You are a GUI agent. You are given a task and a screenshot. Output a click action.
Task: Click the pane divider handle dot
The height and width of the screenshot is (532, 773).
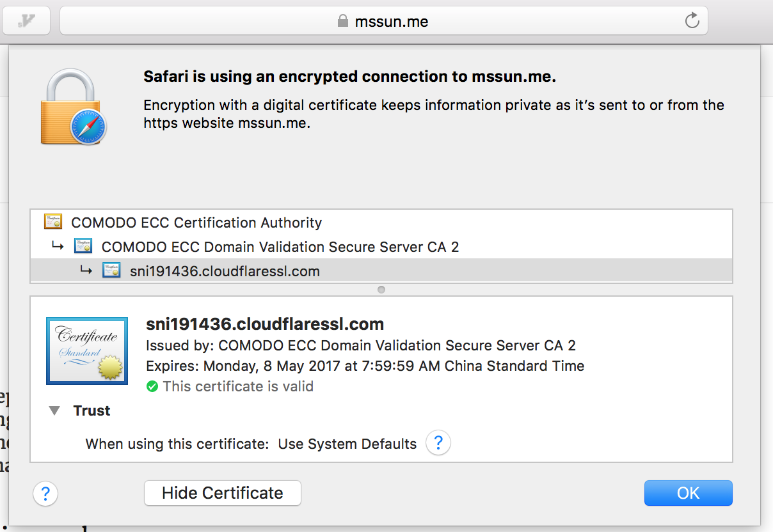pyautogui.click(x=381, y=290)
